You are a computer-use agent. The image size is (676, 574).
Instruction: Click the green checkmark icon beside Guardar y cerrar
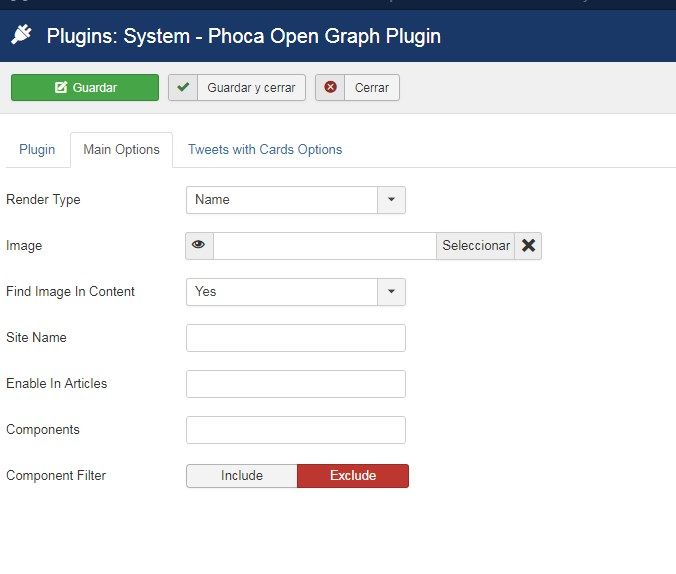coord(183,88)
